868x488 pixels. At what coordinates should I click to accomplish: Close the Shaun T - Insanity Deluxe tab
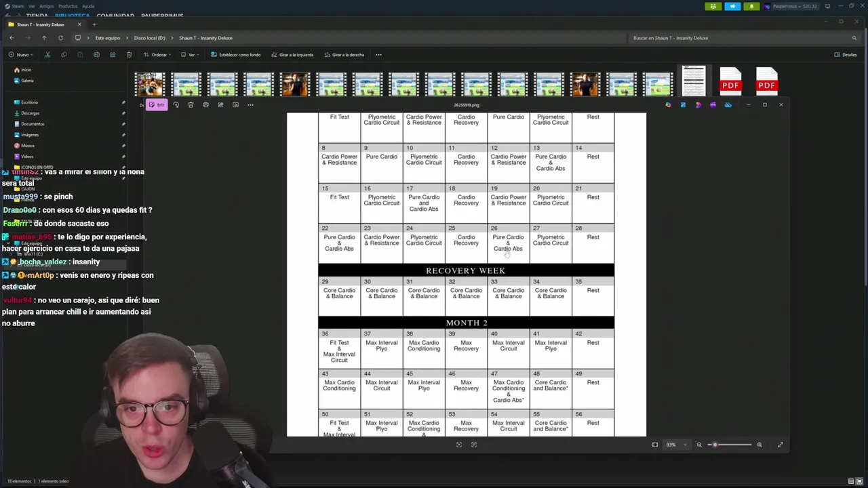point(79,24)
